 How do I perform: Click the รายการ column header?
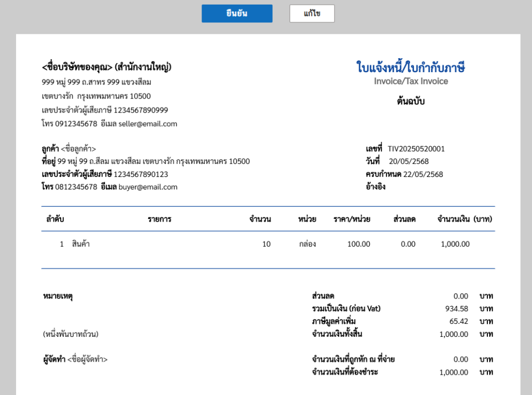[x=159, y=219]
